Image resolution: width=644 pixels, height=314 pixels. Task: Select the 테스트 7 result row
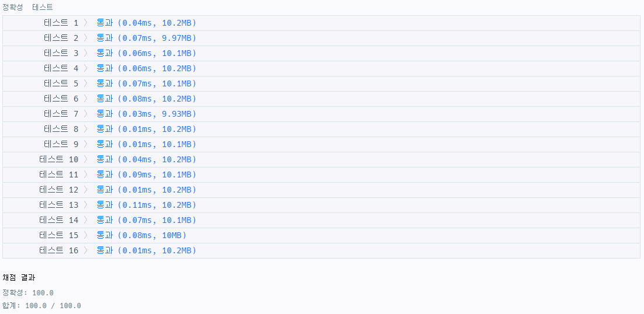coord(321,114)
